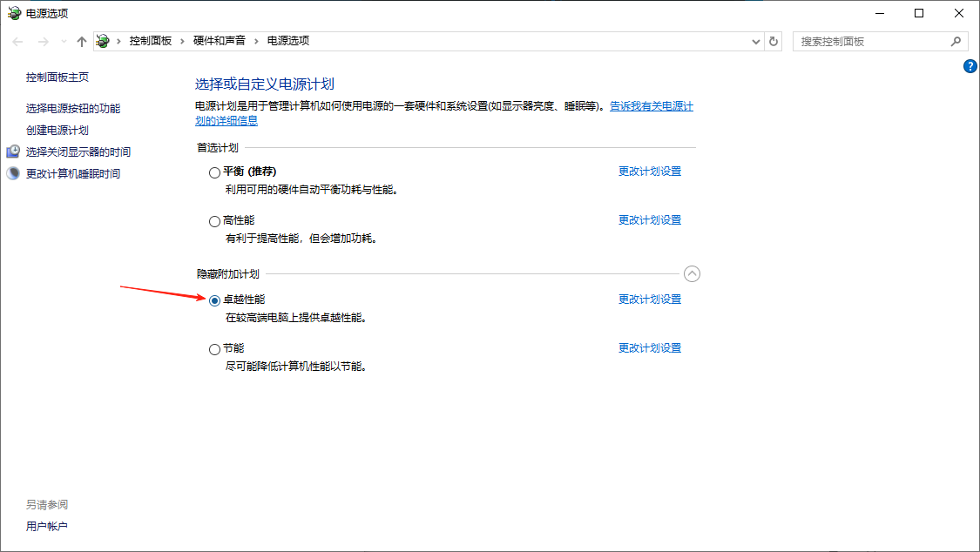Open 更改计划设置 for 卓越性能 plan

pos(649,300)
